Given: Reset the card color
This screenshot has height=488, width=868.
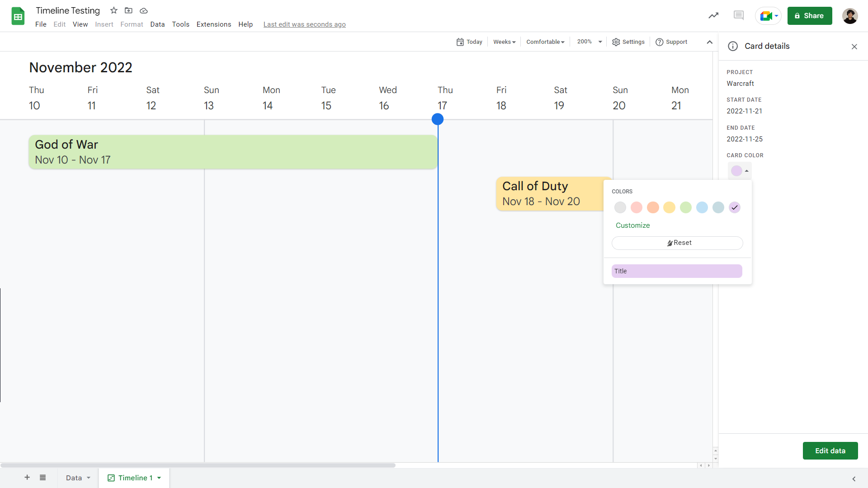Looking at the screenshot, I should tap(677, 243).
